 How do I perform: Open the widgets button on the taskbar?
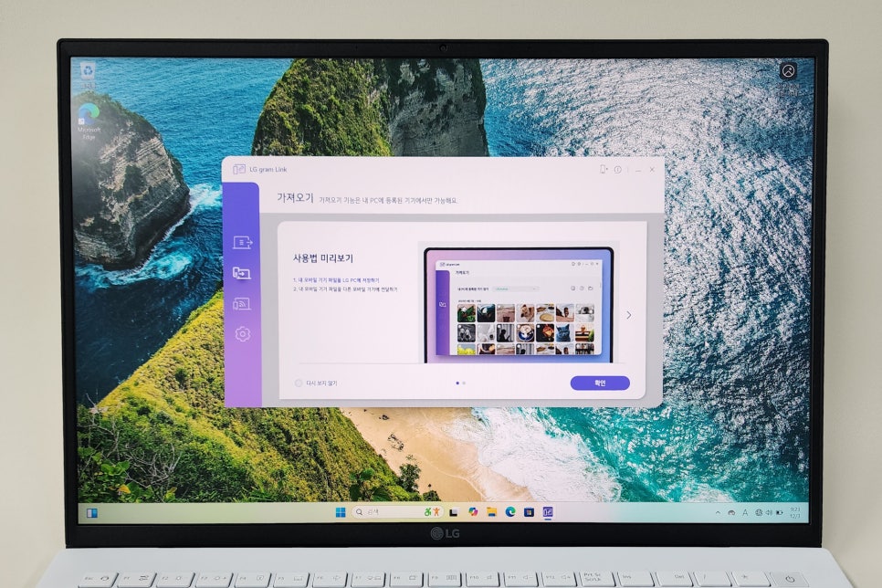(92, 512)
